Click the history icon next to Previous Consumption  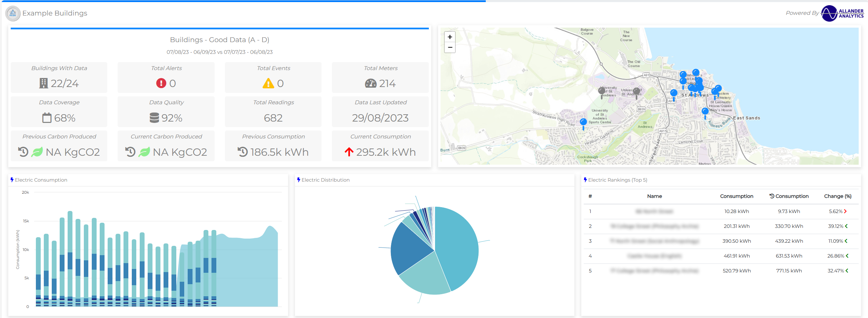(x=243, y=152)
